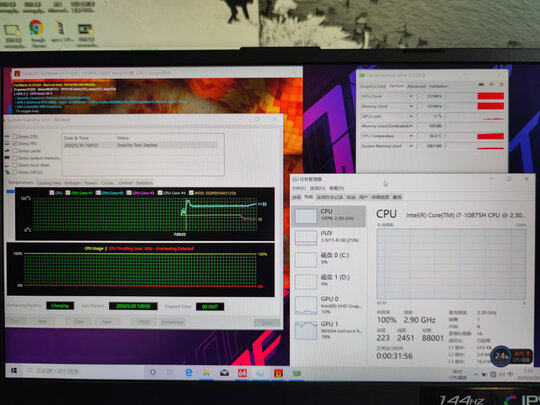Switch to the 详细信息 tab in Task Manager

point(380,197)
